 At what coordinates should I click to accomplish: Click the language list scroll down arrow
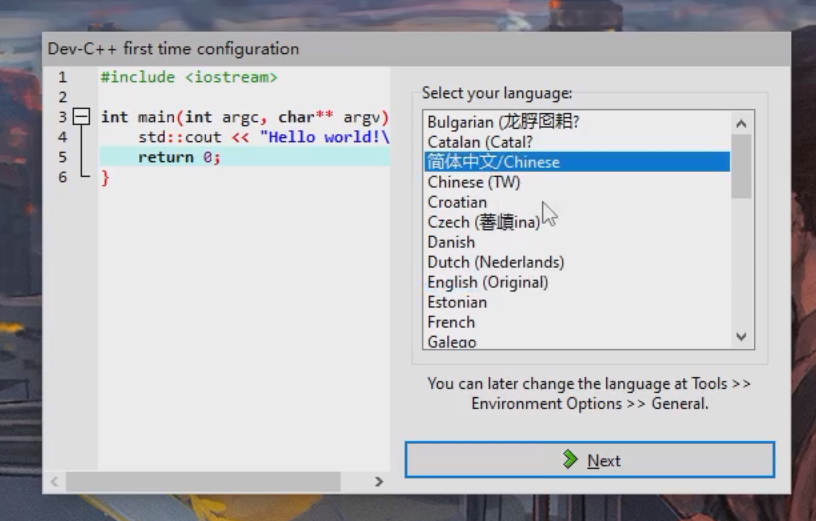[x=742, y=337]
